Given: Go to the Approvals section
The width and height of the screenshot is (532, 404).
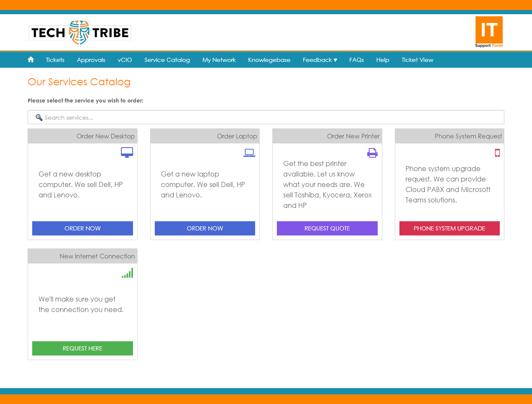Looking at the screenshot, I should point(91,59).
